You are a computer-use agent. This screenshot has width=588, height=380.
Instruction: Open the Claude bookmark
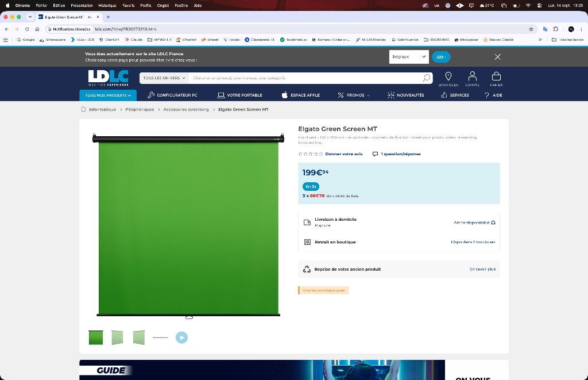(x=133, y=40)
